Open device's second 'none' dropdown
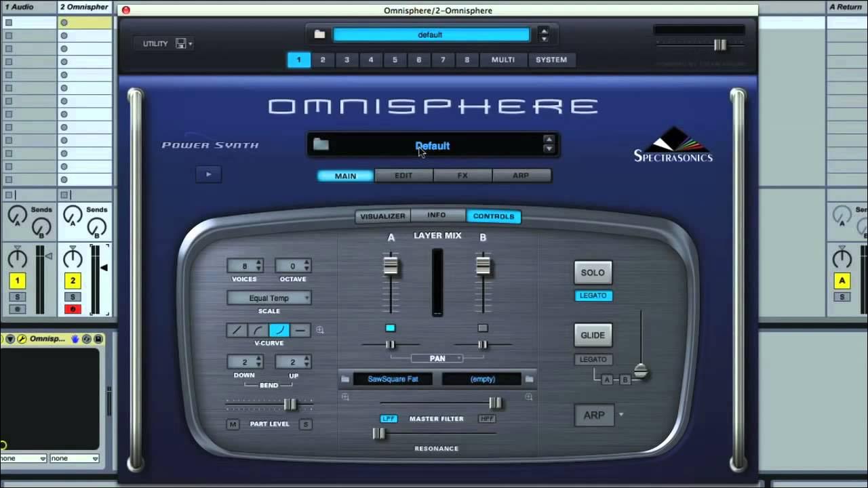Viewport: 868px width, 488px height. (74, 458)
